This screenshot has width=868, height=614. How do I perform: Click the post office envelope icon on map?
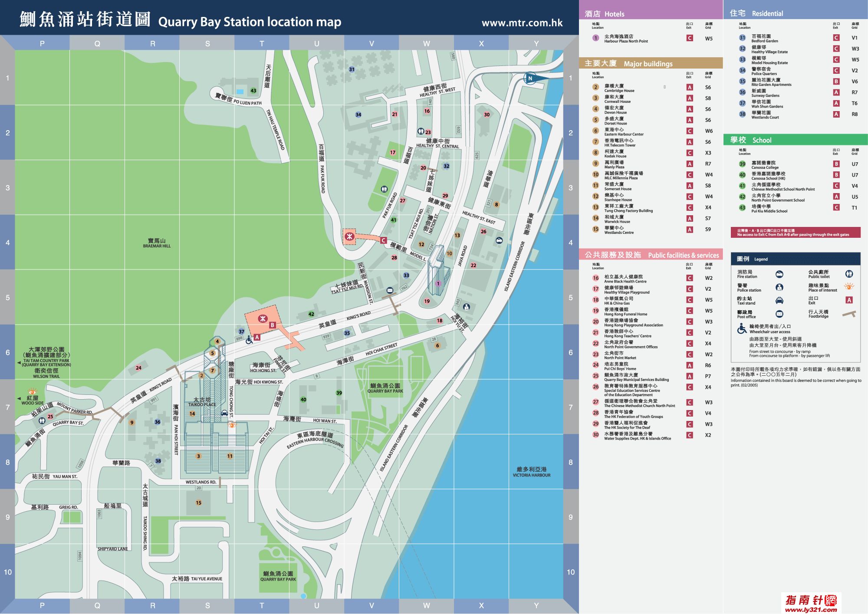[390, 290]
